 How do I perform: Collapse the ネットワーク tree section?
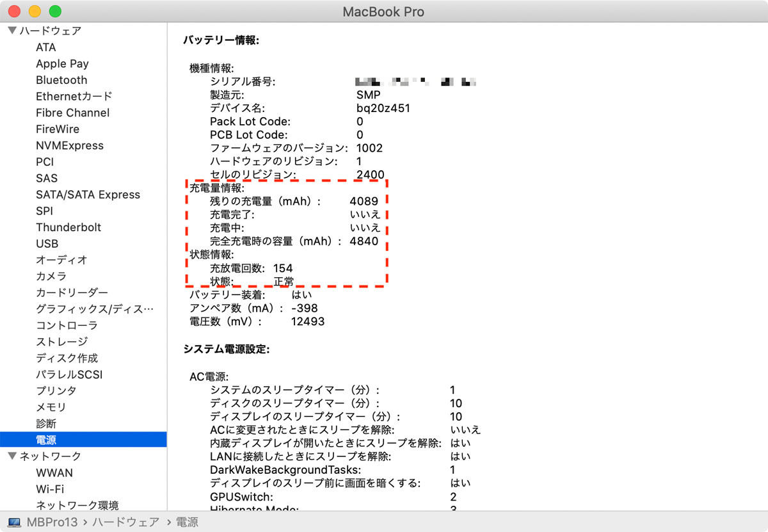[12, 456]
